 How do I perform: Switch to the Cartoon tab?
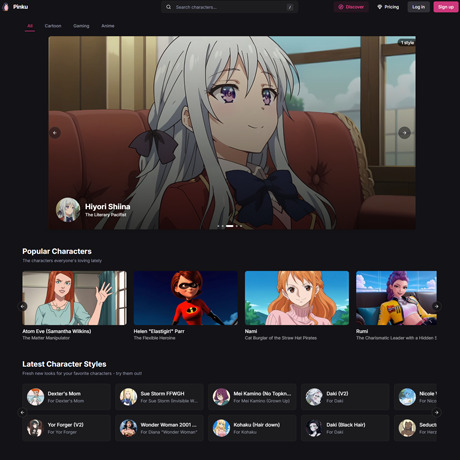(x=53, y=26)
